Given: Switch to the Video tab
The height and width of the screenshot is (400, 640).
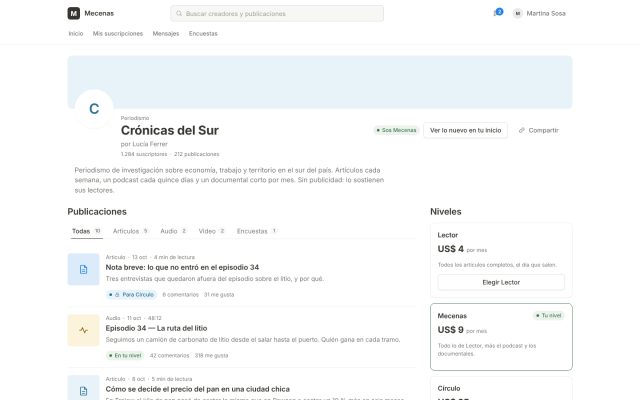Looking at the screenshot, I should tap(211, 231).
